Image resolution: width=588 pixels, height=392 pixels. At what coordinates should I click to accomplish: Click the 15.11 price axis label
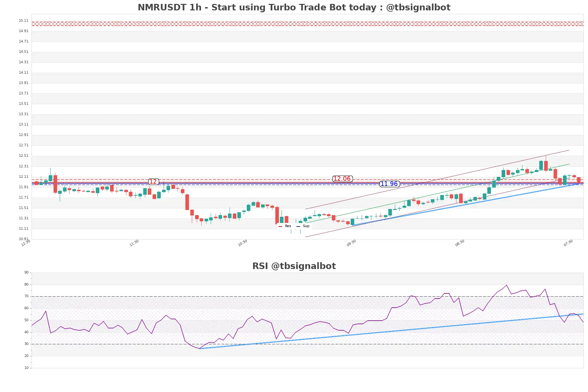click(23, 21)
